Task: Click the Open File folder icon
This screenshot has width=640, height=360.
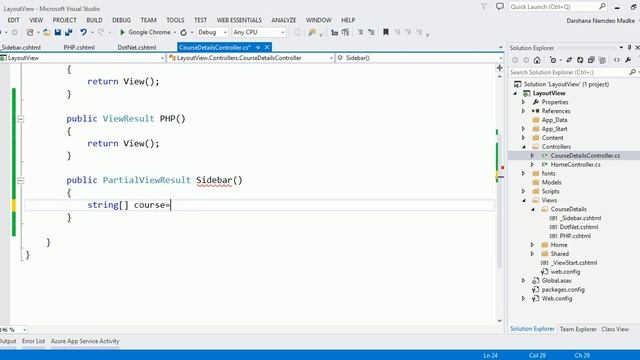Action: [x=47, y=32]
